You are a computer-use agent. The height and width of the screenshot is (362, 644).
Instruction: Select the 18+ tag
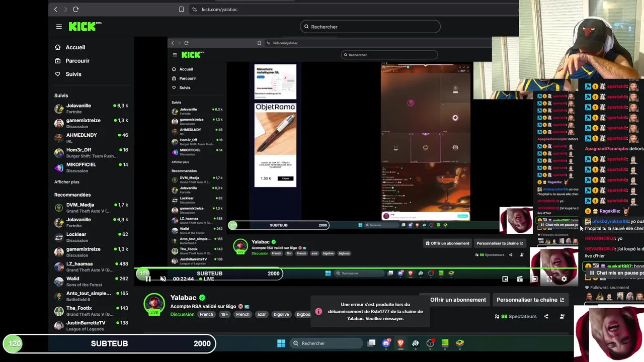[224, 314]
